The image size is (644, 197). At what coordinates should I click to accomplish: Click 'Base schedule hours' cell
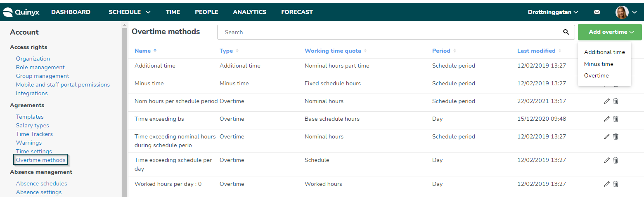tap(332, 119)
